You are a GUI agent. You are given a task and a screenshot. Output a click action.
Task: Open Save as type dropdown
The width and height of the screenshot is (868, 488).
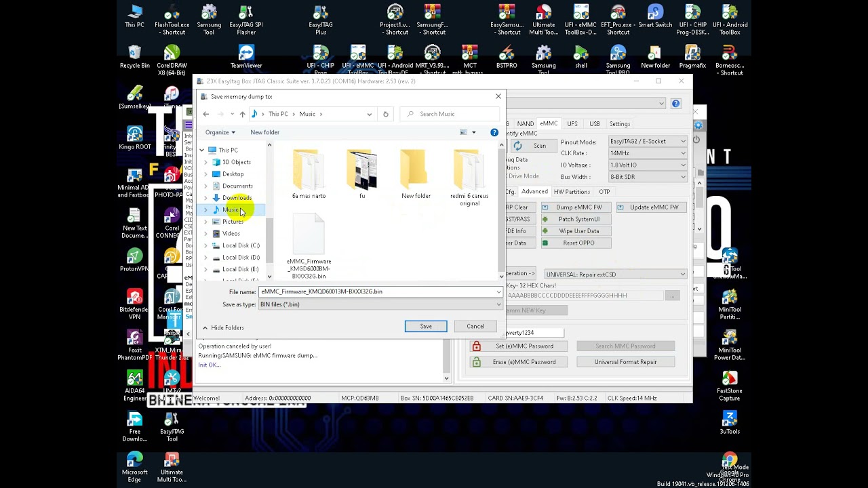[x=380, y=304]
